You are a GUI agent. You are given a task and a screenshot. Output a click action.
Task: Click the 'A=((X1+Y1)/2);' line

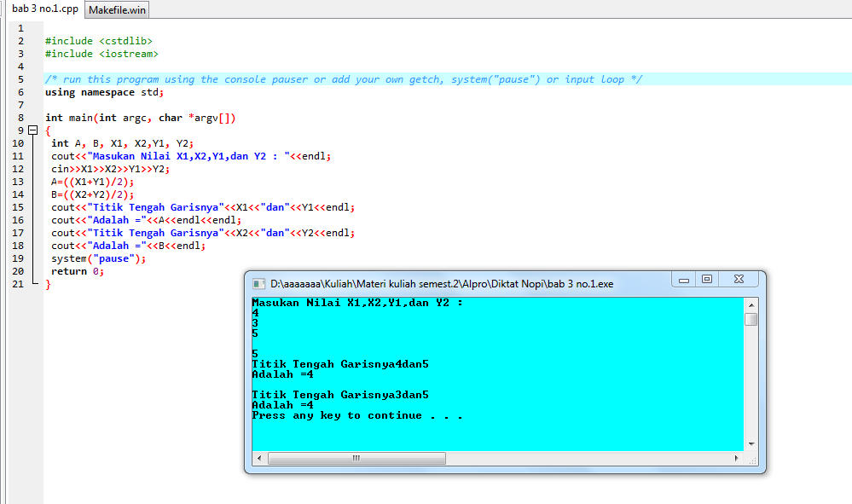click(x=92, y=182)
